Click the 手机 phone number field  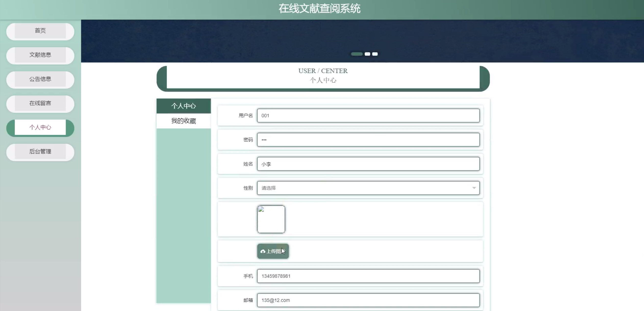[x=368, y=276]
